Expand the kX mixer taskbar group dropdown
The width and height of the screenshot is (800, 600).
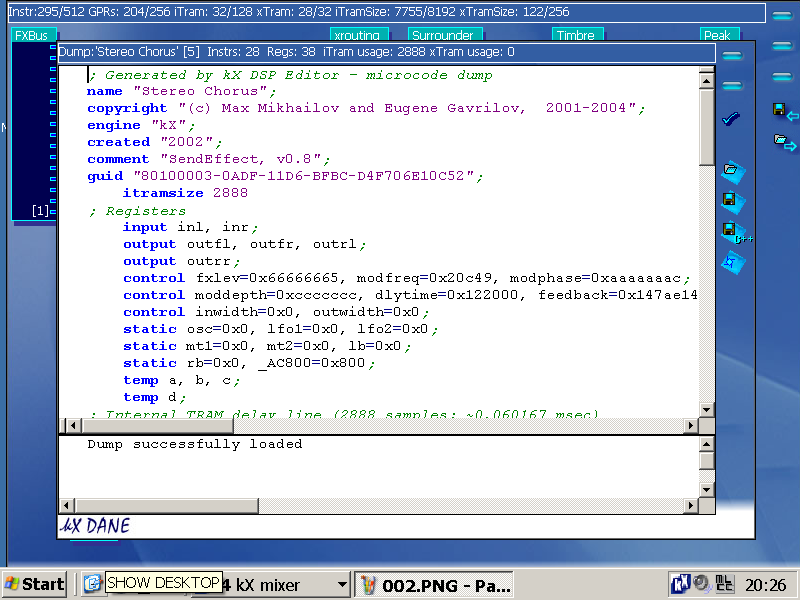click(x=342, y=584)
